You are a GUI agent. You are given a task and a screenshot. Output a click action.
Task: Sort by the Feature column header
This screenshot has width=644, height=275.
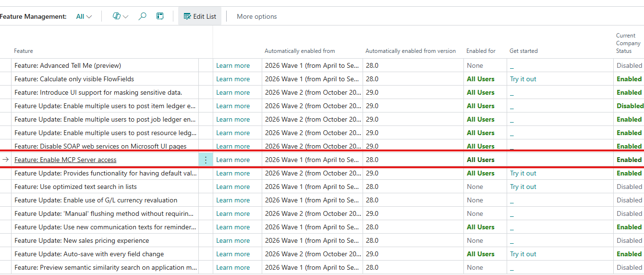click(24, 51)
